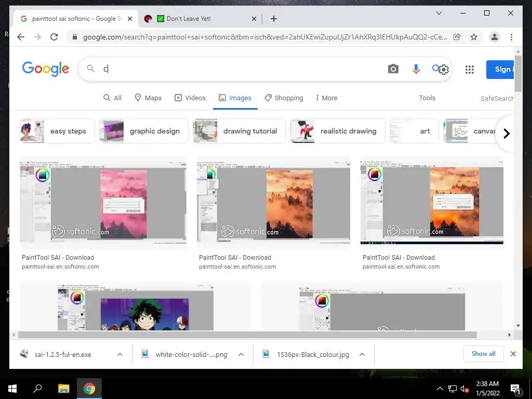The height and width of the screenshot is (399, 532).
Task: Open downloaded sai-1.2.5-ful-en.exe file
Action: point(63,354)
